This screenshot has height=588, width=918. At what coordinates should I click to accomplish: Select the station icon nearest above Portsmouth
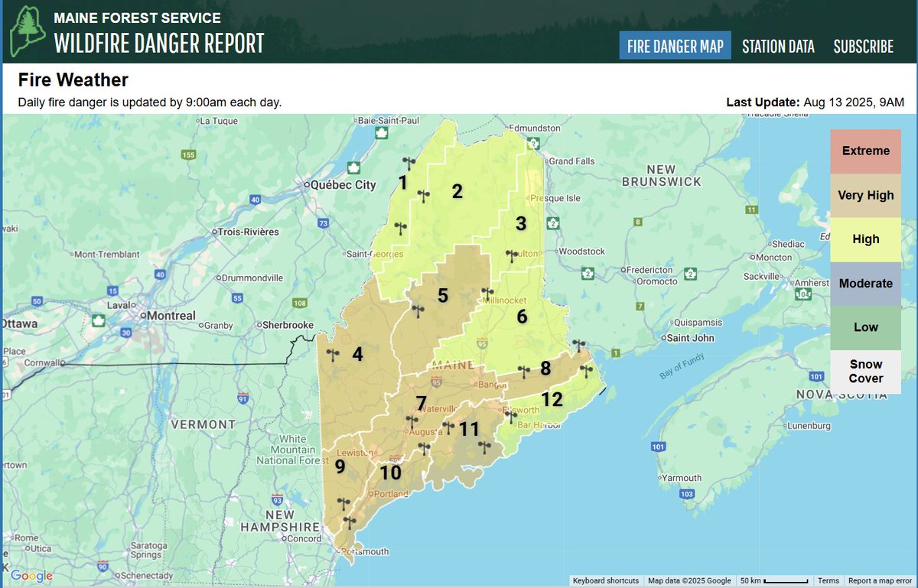click(350, 522)
